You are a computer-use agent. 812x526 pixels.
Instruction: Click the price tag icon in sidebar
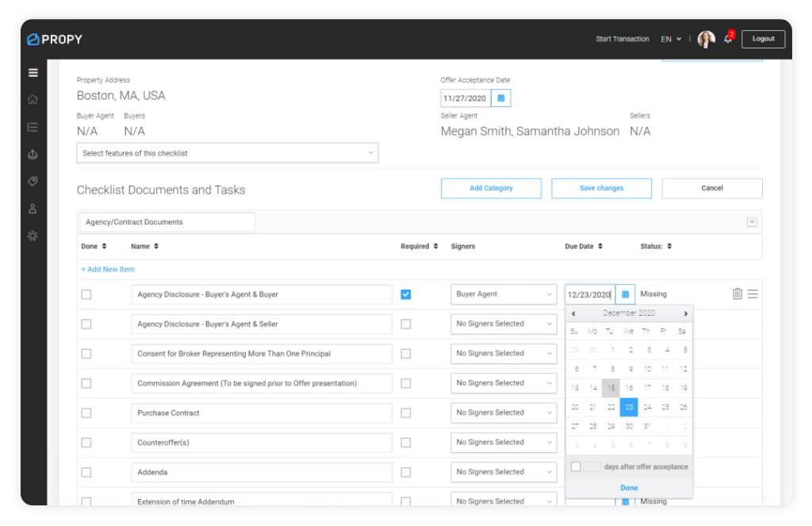[33, 182]
